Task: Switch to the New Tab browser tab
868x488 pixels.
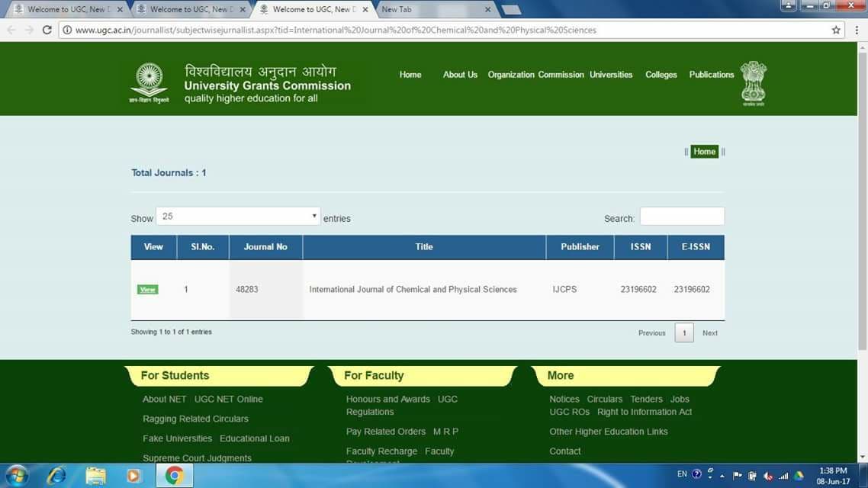Action: pos(427,10)
